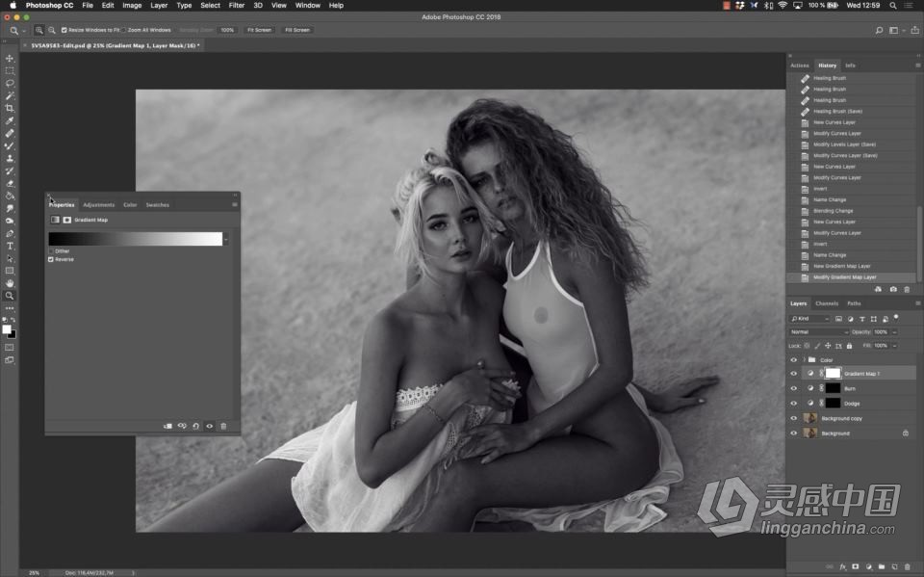924x577 pixels.
Task: Switch to the Channels tab
Action: click(827, 303)
